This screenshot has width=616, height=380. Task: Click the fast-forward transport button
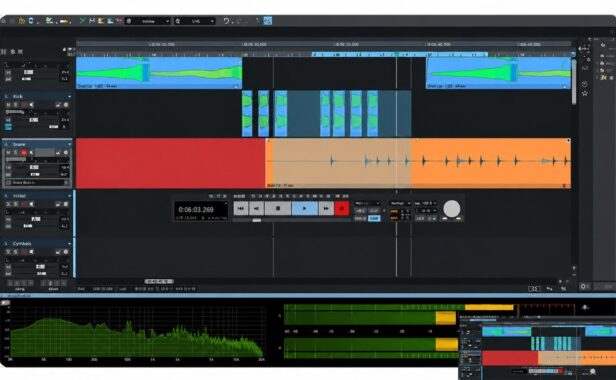(326, 208)
